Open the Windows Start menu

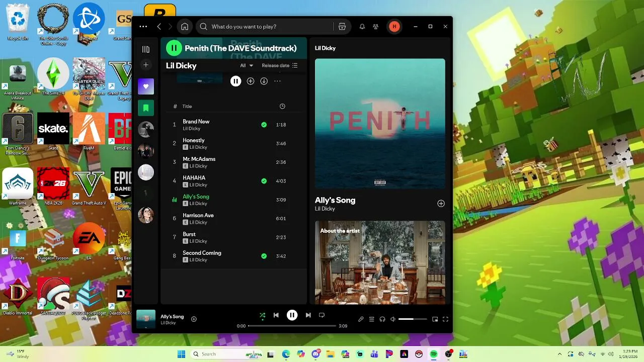181,354
